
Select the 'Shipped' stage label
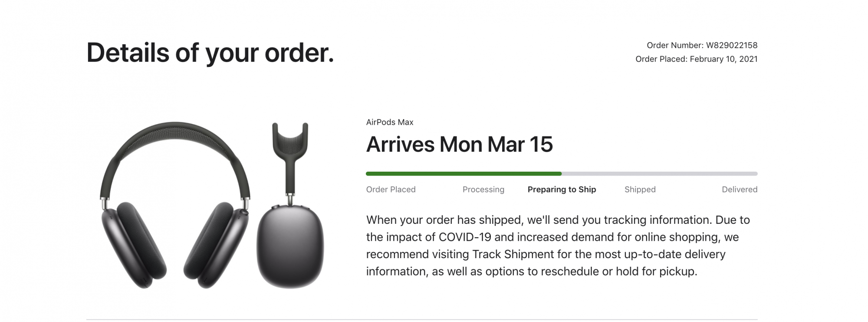[x=640, y=189]
